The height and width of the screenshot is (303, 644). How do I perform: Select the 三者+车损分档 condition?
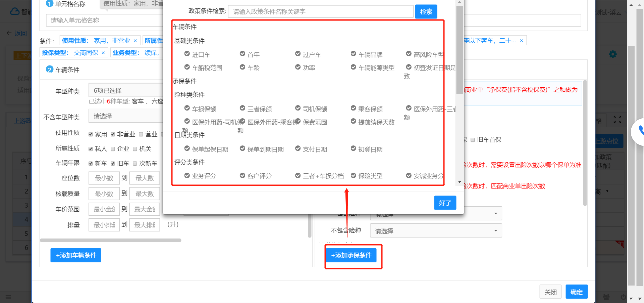pos(319,176)
